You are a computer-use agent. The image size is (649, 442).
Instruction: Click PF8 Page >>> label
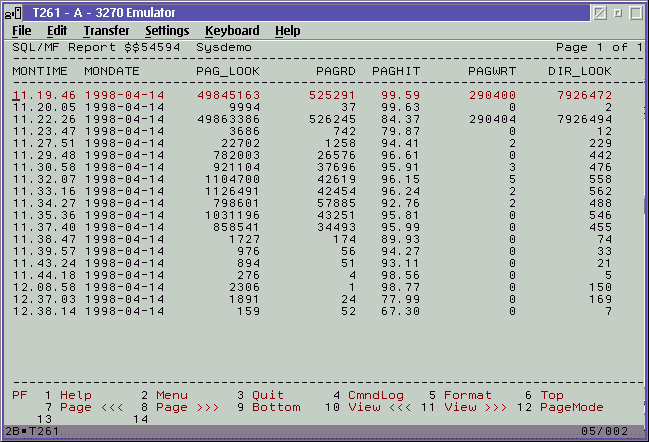coord(187,407)
